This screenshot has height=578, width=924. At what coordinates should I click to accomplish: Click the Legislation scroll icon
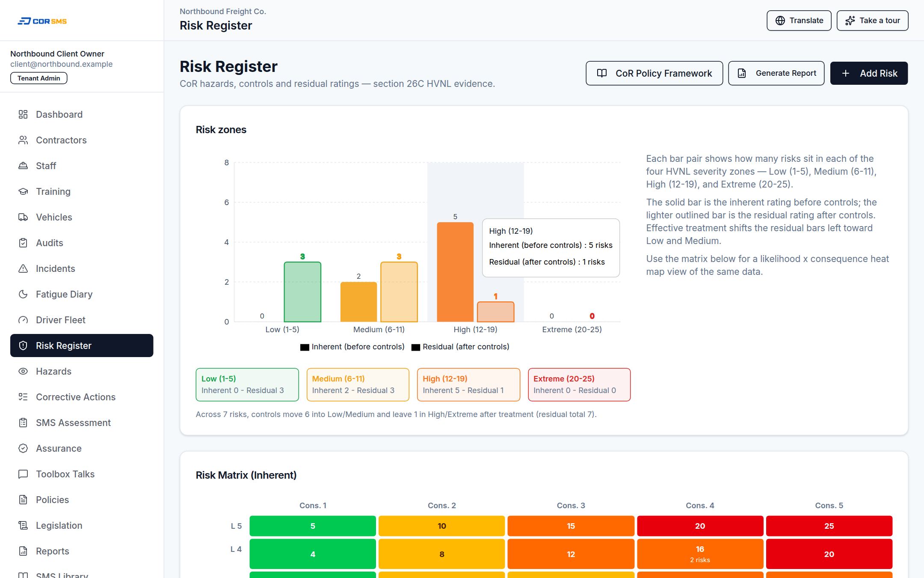click(x=23, y=525)
